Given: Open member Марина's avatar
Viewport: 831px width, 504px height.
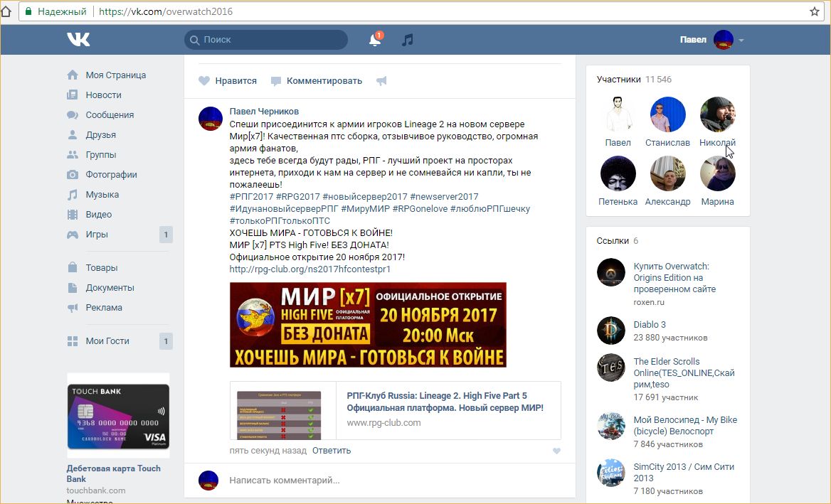Looking at the screenshot, I should (x=718, y=173).
